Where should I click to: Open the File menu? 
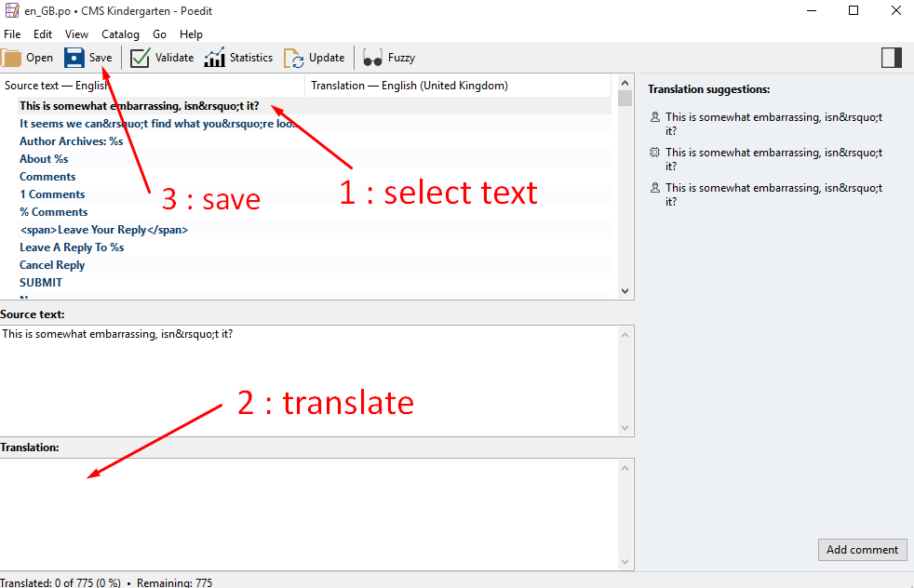click(12, 34)
